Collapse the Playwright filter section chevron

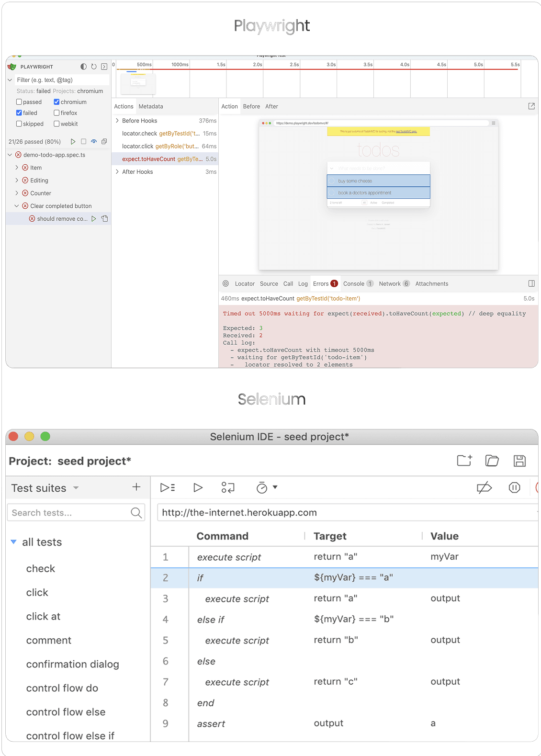pyautogui.click(x=10, y=80)
